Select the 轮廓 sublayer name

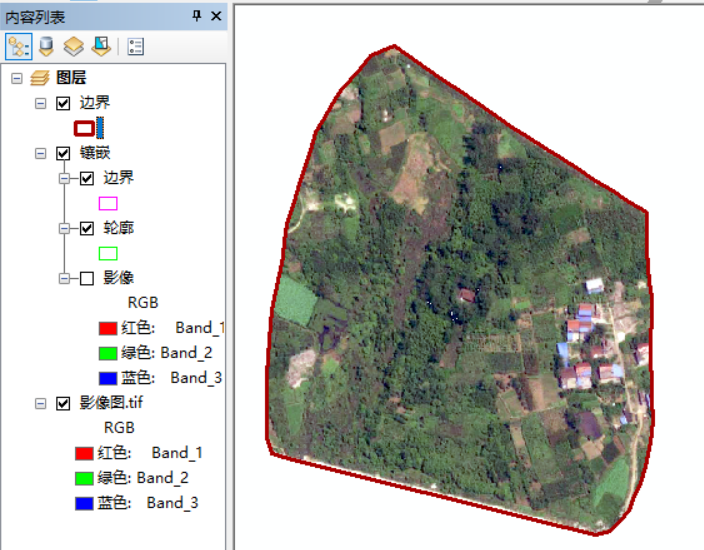point(118,228)
